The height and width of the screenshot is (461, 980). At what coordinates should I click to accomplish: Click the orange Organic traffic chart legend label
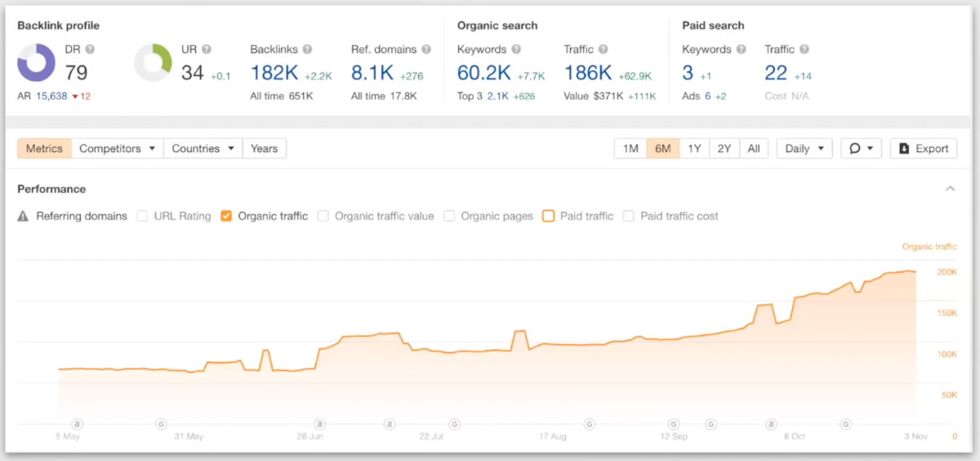(x=929, y=246)
